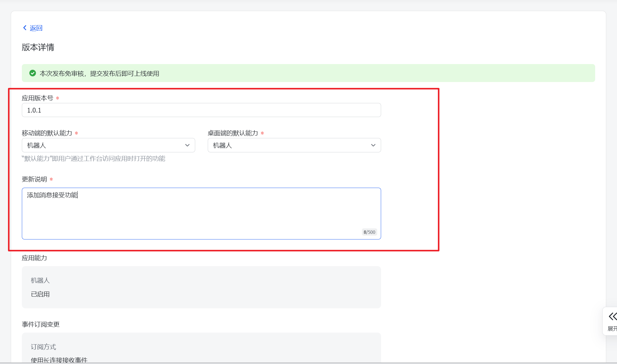Click the back chevron arrow icon
This screenshot has width=617, height=364.
pyautogui.click(x=25, y=28)
